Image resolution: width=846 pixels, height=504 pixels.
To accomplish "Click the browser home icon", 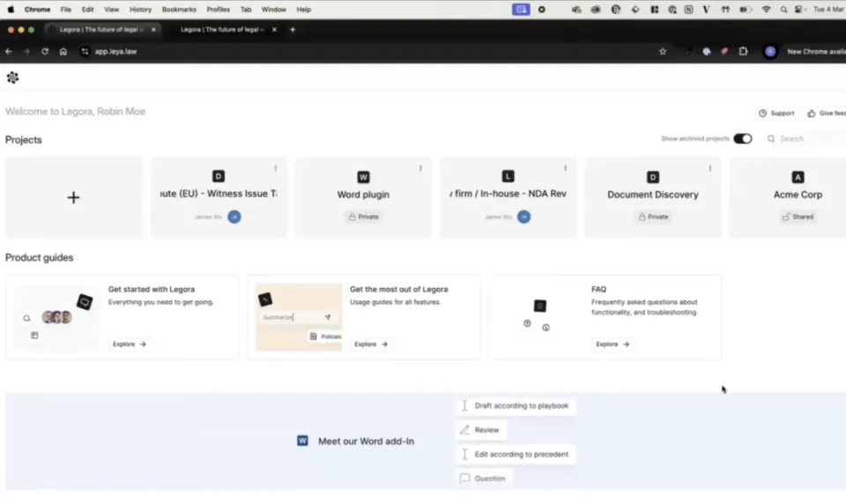I will click(x=63, y=51).
